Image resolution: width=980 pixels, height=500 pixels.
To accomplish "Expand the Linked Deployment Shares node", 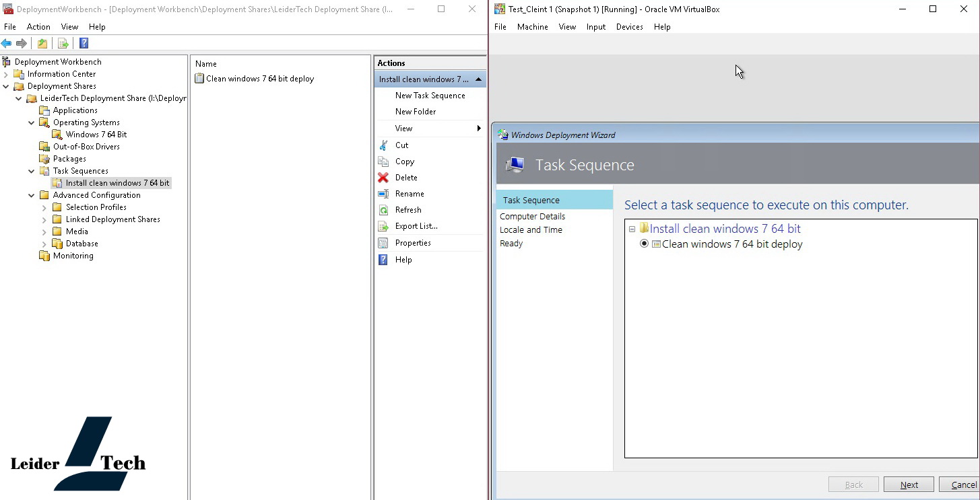I will tap(44, 219).
